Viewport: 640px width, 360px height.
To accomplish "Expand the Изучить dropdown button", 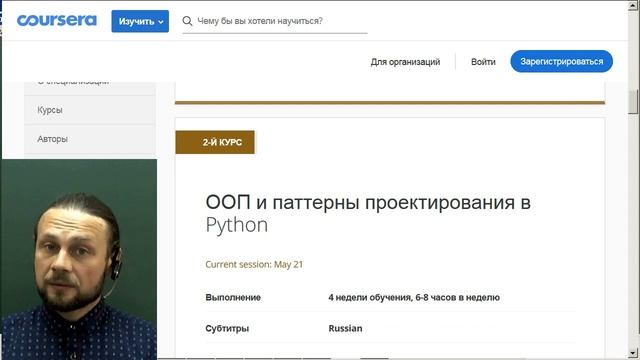I will point(140,21).
